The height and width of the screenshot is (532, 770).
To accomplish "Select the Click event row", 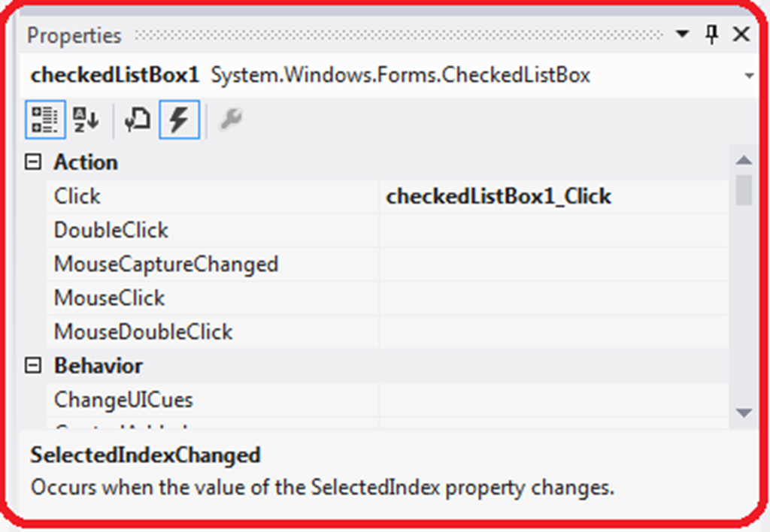I will coord(387,196).
